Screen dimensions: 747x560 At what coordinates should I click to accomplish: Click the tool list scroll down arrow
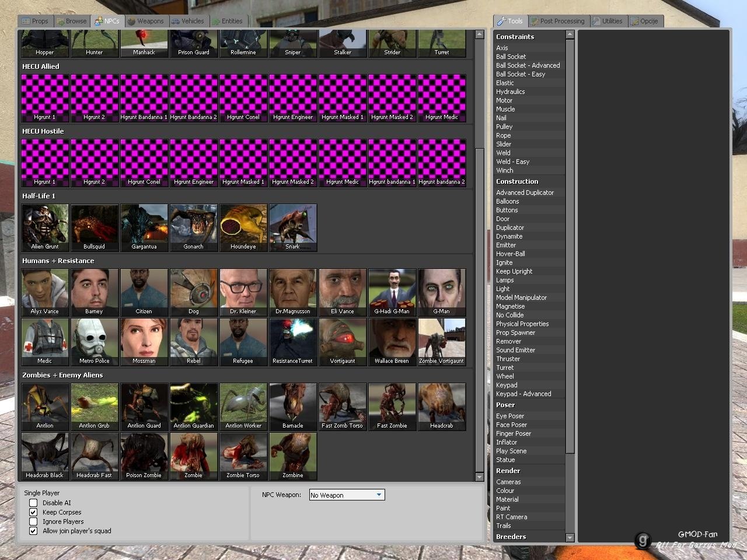point(570,537)
